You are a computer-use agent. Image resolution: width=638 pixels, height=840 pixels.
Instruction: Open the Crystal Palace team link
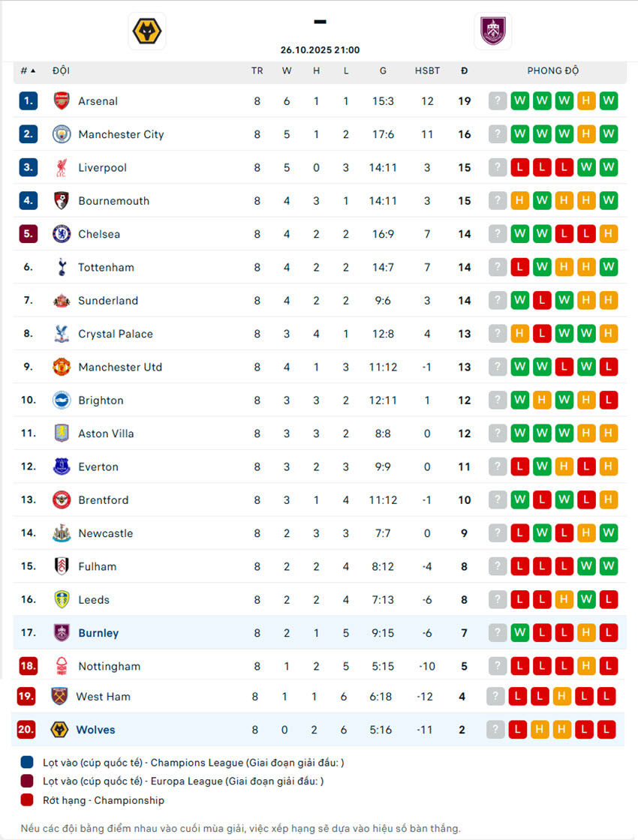pyautogui.click(x=115, y=334)
